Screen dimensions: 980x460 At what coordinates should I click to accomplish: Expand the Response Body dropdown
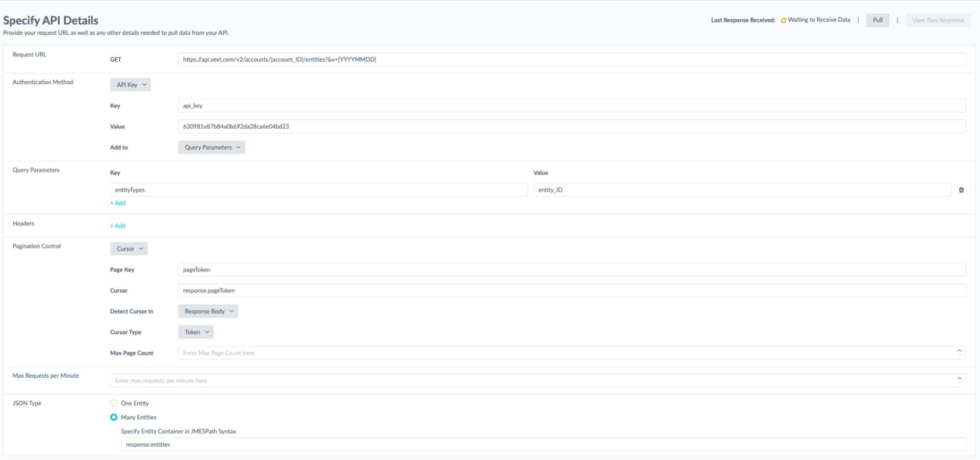coord(208,312)
